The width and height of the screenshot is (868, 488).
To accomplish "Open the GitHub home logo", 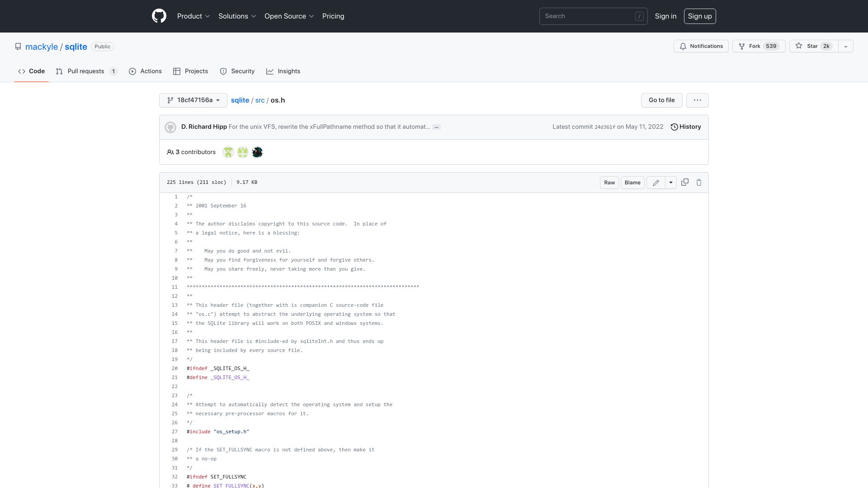I will 159,16.
